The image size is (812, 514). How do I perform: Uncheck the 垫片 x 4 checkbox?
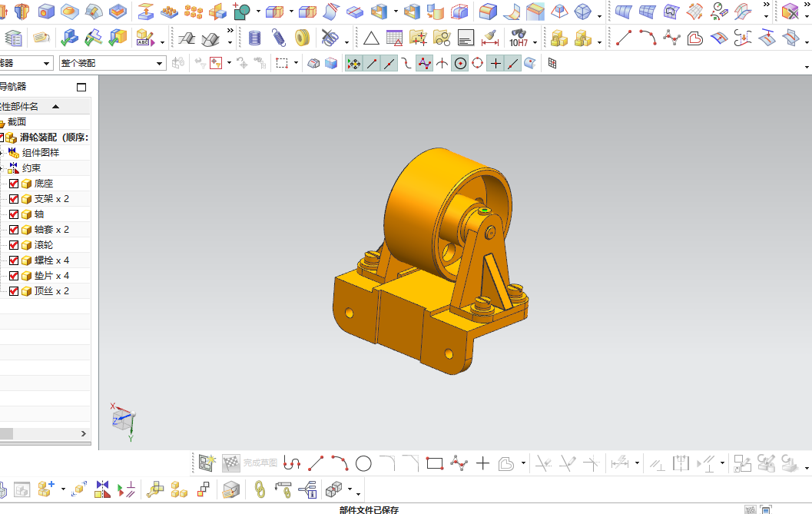tap(14, 276)
